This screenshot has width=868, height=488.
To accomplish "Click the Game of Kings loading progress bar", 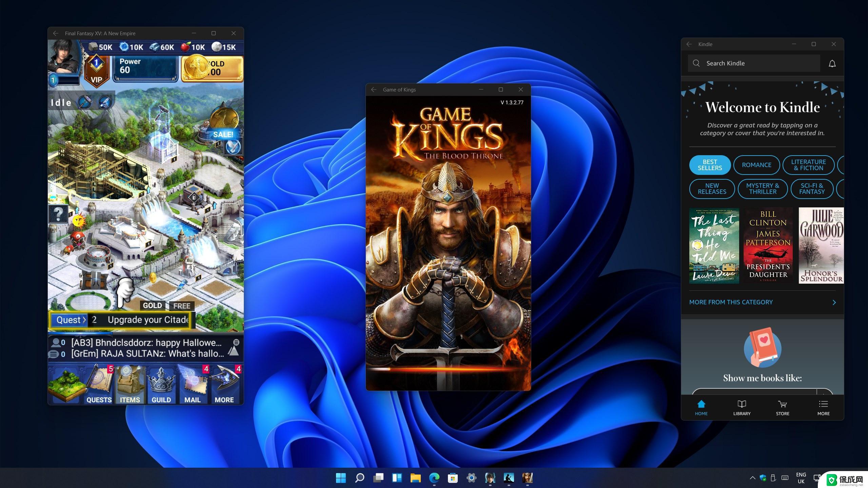I will 448,369.
